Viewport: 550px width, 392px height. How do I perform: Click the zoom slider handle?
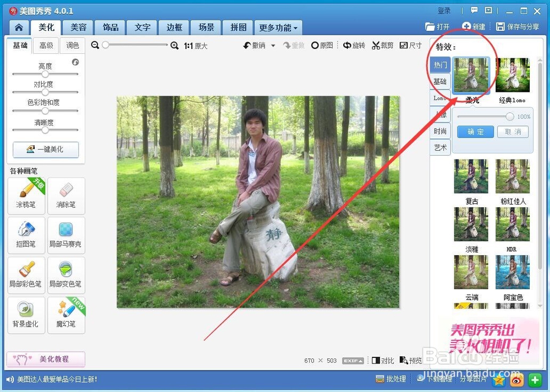coord(105,45)
